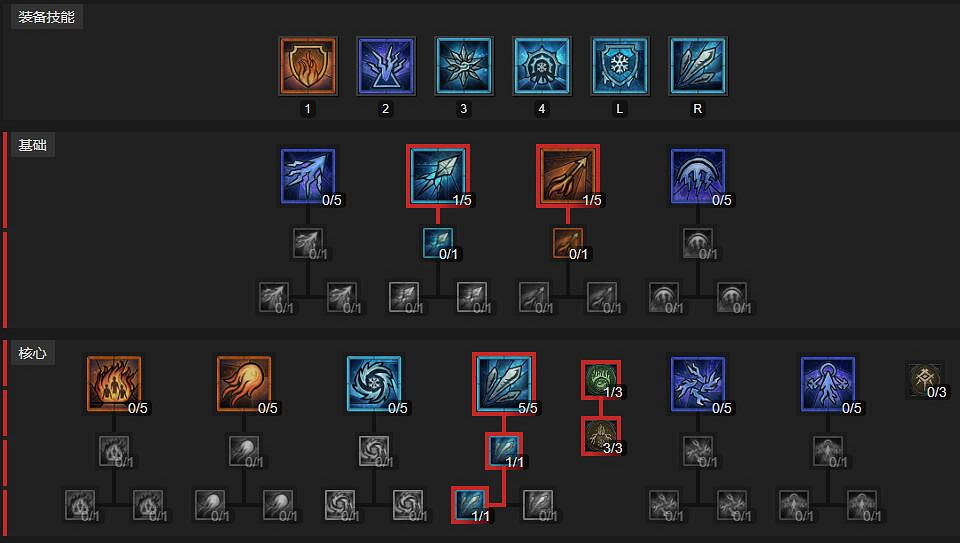Select the Ice Shards skill in slot R

pos(698,66)
